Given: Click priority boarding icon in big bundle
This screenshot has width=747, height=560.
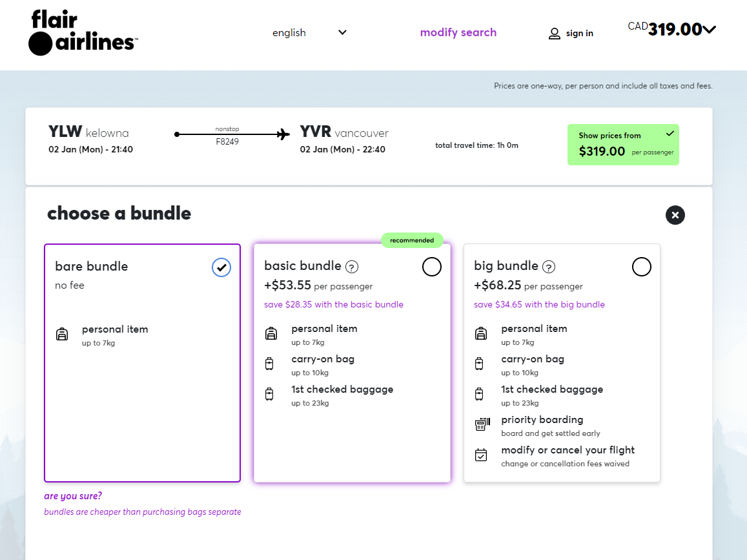Looking at the screenshot, I should 482,424.
